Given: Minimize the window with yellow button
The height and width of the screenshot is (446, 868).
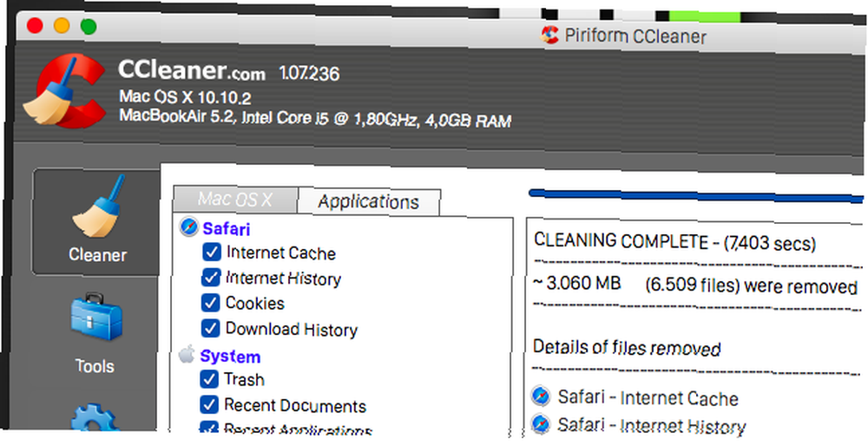Looking at the screenshot, I should pos(62,25).
